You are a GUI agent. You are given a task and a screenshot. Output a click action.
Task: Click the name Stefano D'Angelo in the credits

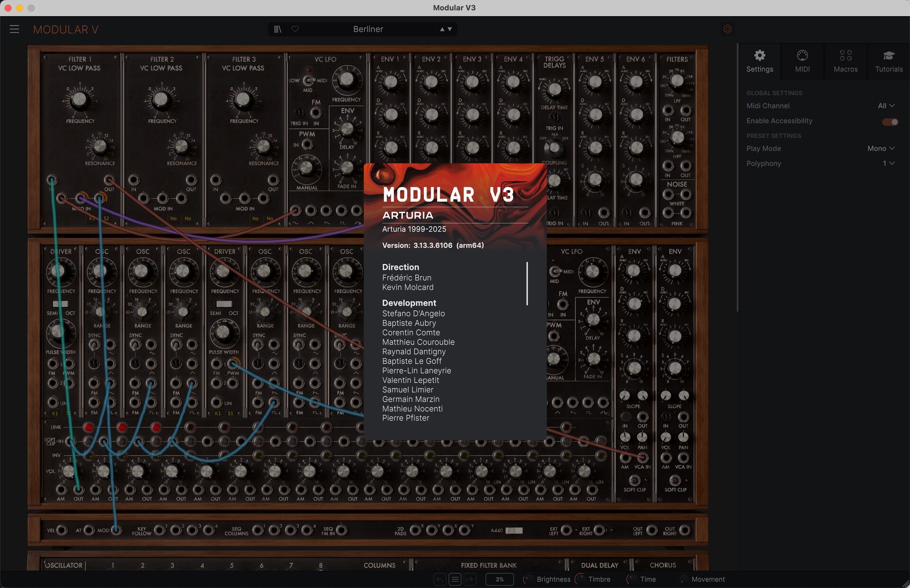point(413,314)
